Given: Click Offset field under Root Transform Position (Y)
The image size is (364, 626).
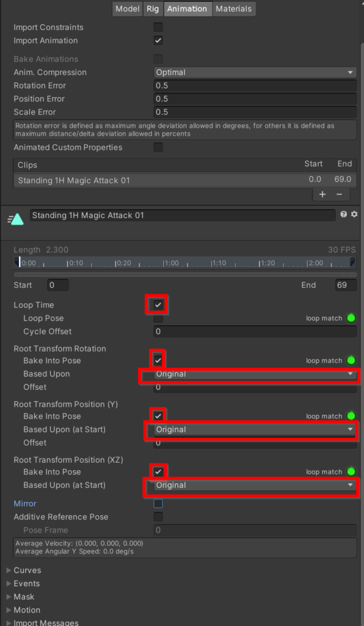Looking at the screenshot, I should click(x=255, y=443).
